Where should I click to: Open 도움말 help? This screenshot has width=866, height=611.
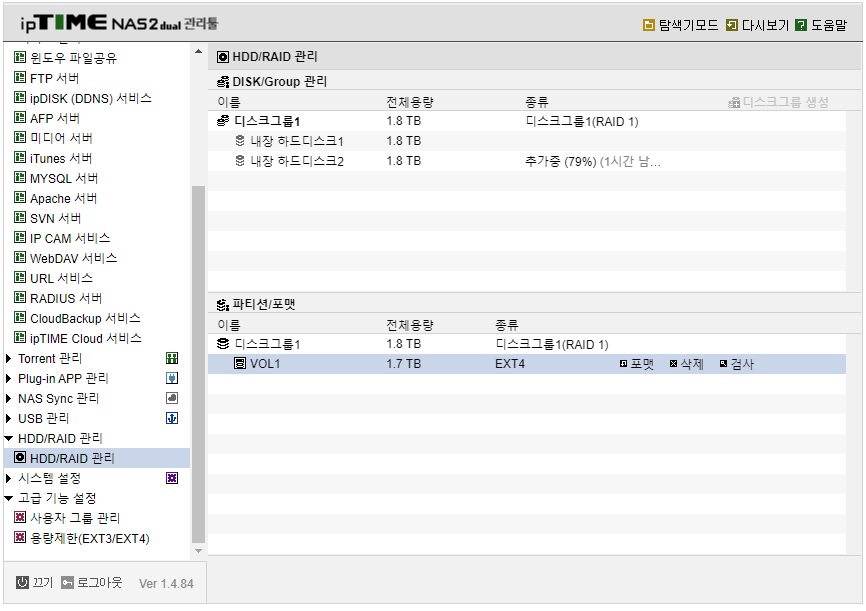pos(821,25)
